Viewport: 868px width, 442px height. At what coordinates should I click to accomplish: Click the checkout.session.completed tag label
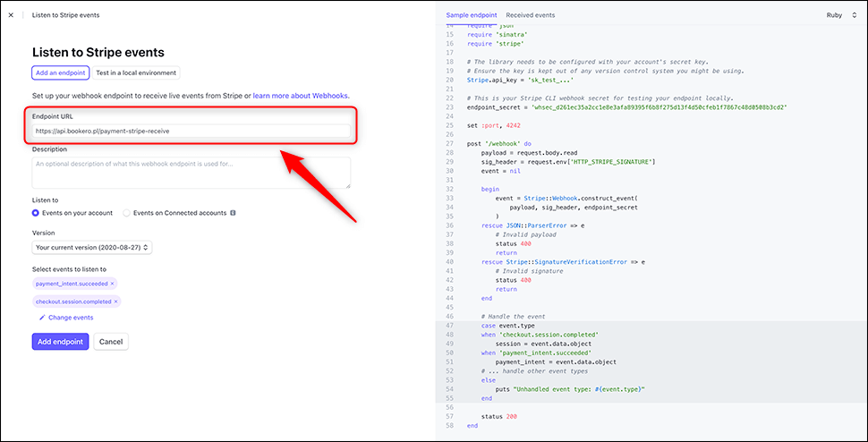[73, 302]
